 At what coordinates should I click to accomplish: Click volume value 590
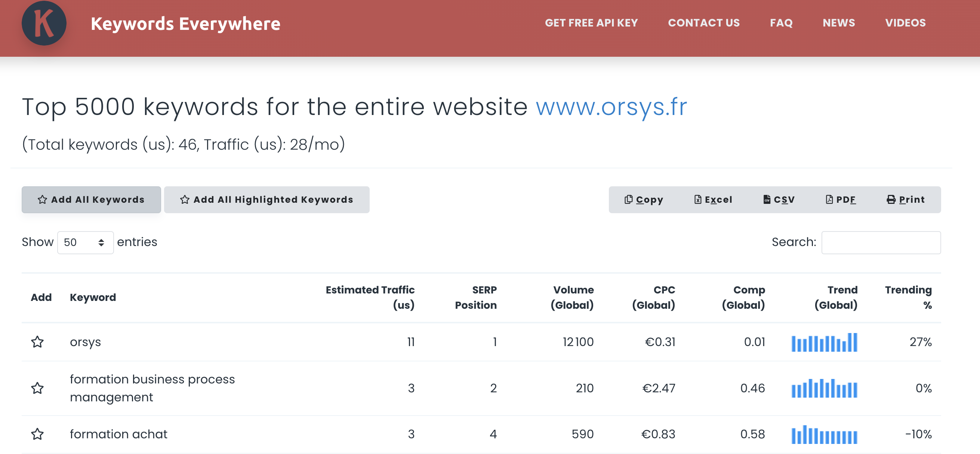click(582, 434)
